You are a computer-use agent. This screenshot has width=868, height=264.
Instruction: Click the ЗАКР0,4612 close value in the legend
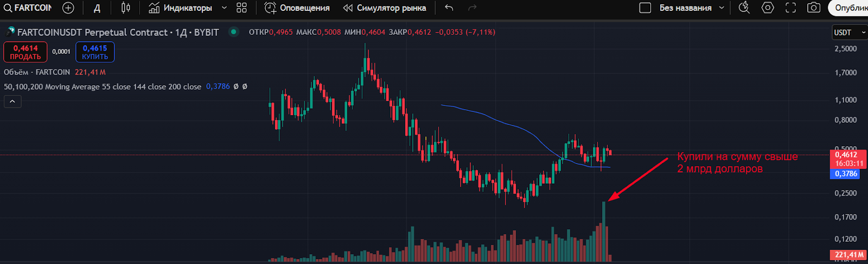[x=410, y=32]
